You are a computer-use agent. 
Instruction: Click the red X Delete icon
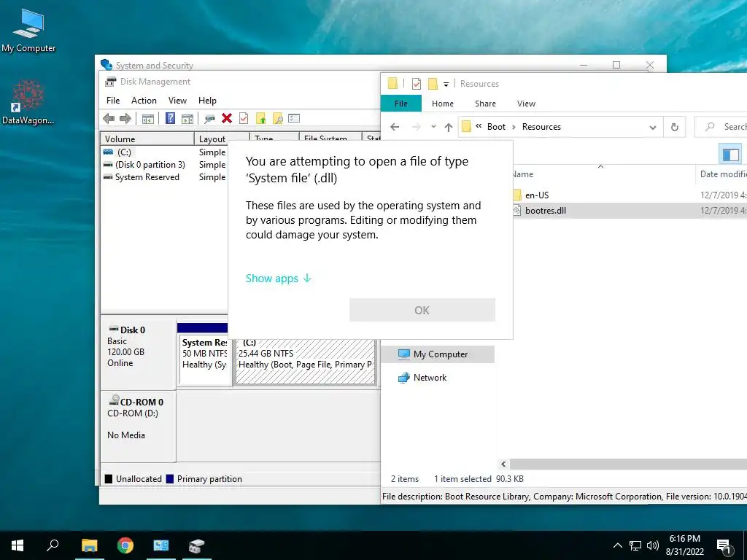(x=227, y=118)
